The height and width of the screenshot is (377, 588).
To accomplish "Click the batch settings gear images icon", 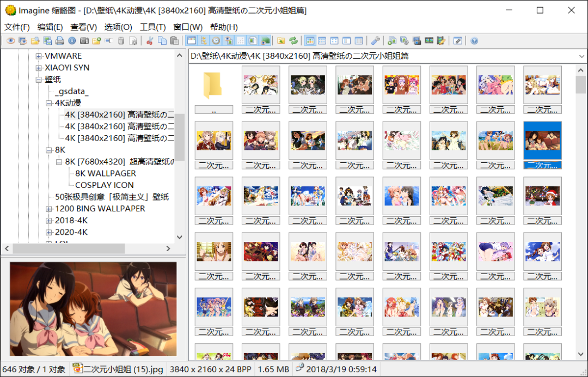I will click(404, 41).
